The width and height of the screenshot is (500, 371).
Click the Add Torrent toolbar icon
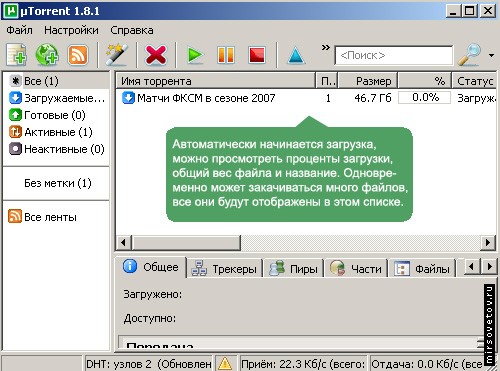click(17, 55)
